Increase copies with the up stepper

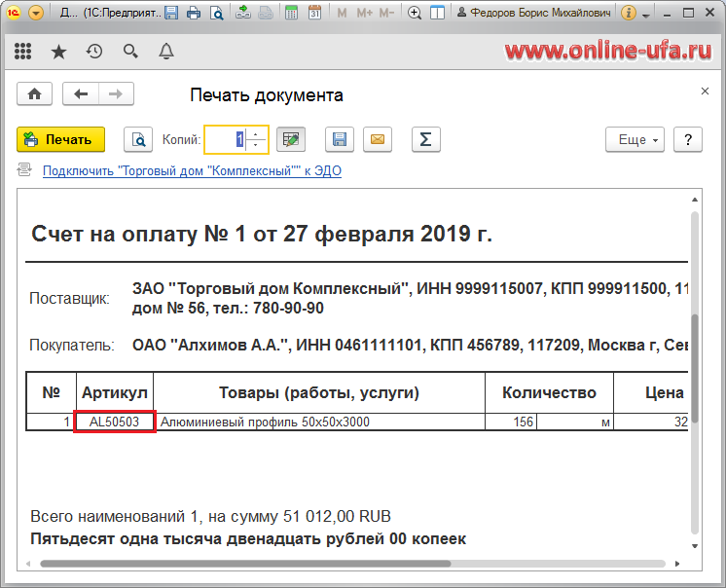pos(256,133)
